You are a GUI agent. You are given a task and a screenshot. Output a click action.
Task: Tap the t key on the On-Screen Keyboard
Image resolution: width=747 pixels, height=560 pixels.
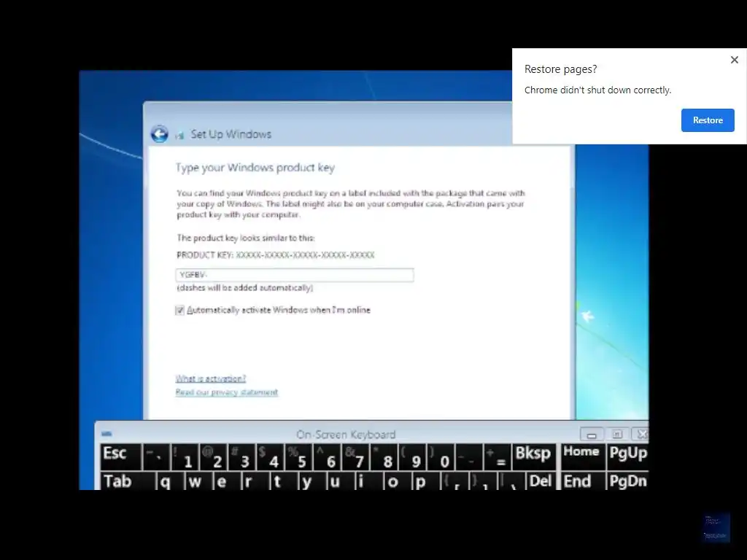pos(284,481)
